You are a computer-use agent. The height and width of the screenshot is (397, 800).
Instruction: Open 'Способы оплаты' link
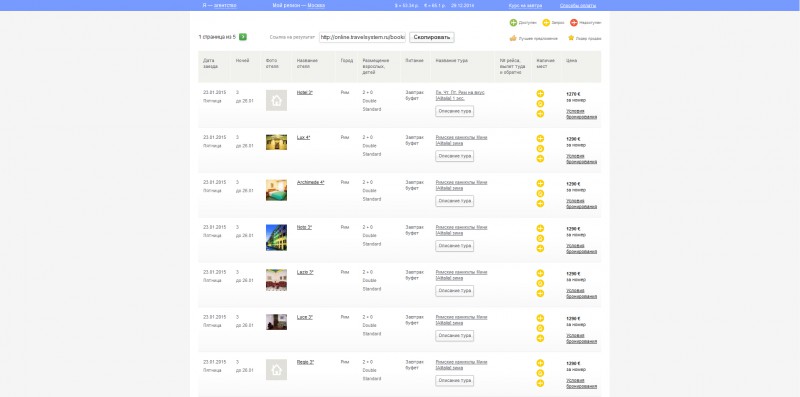coord(578,5)
